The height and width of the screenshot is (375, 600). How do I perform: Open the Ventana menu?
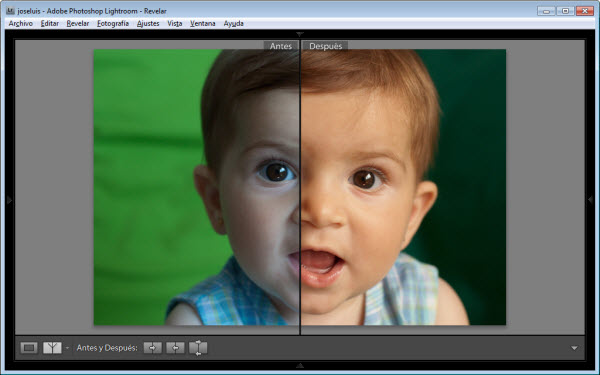pyautogui.click(x=203, y=23)
